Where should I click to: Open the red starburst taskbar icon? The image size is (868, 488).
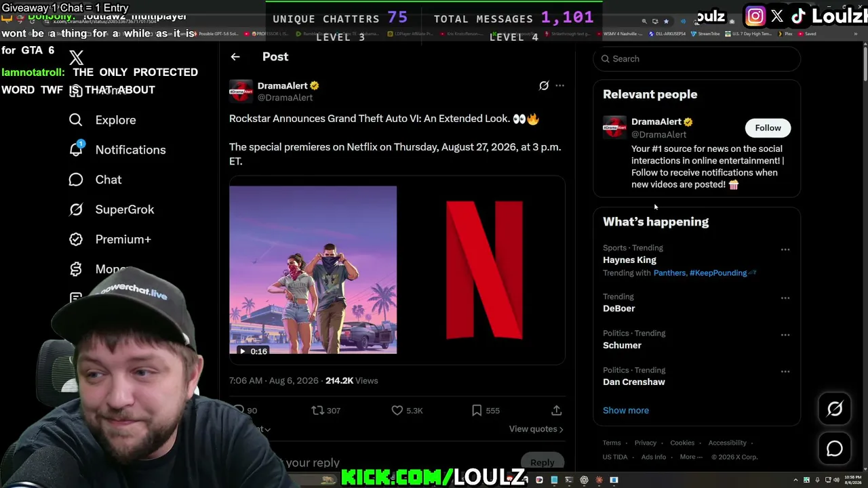tap(599, 480)
